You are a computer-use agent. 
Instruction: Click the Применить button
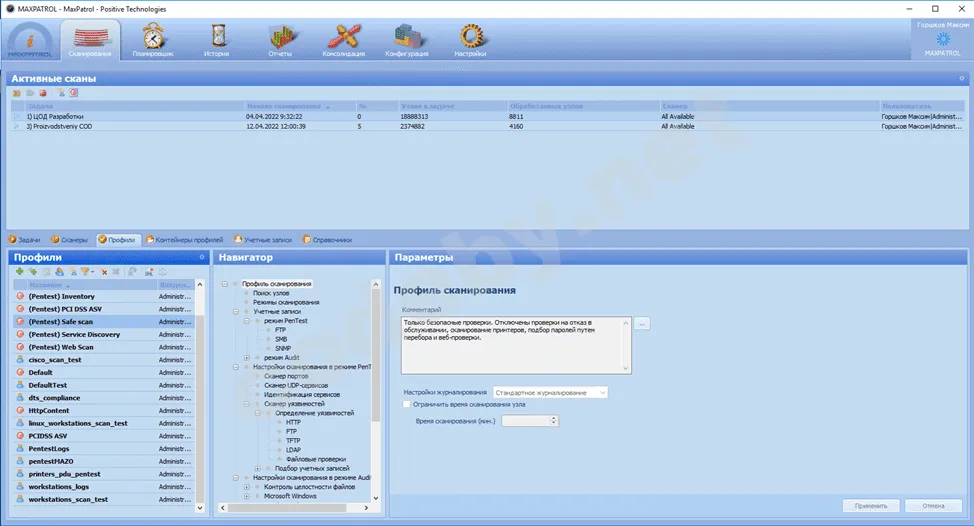(871, 506)
